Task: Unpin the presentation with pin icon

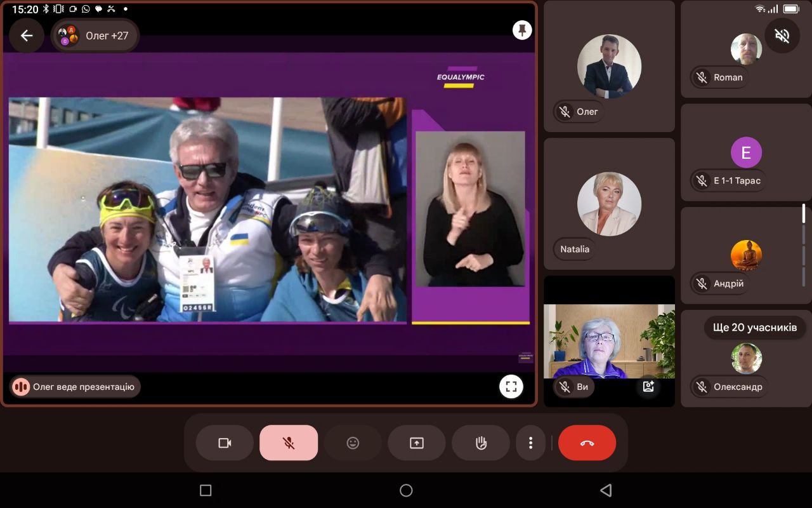Action: 522,30
